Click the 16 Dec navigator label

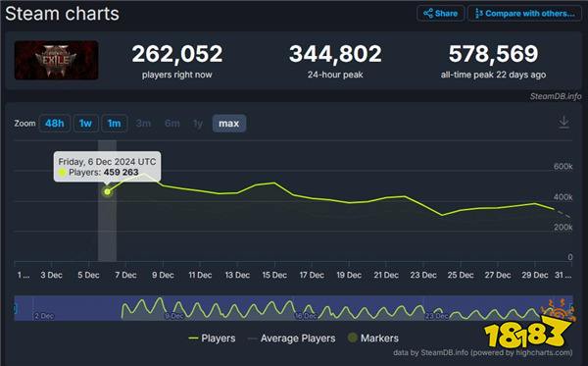point(305,316)
